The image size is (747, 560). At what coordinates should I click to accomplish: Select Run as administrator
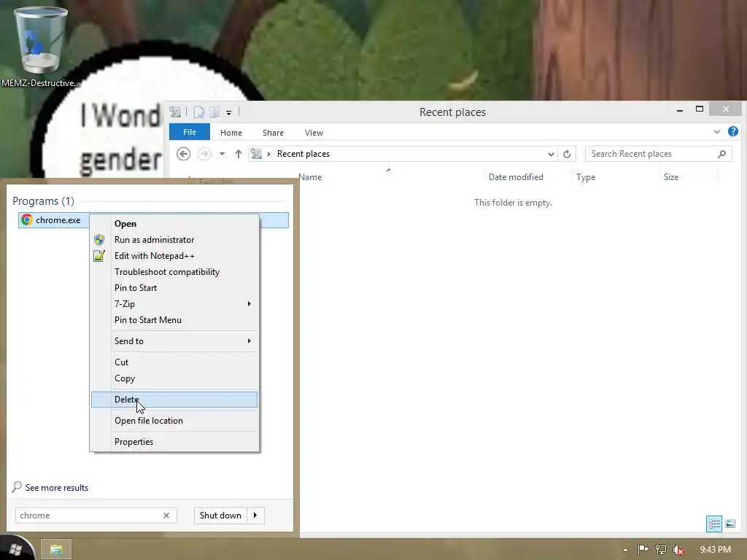[174, 239]
